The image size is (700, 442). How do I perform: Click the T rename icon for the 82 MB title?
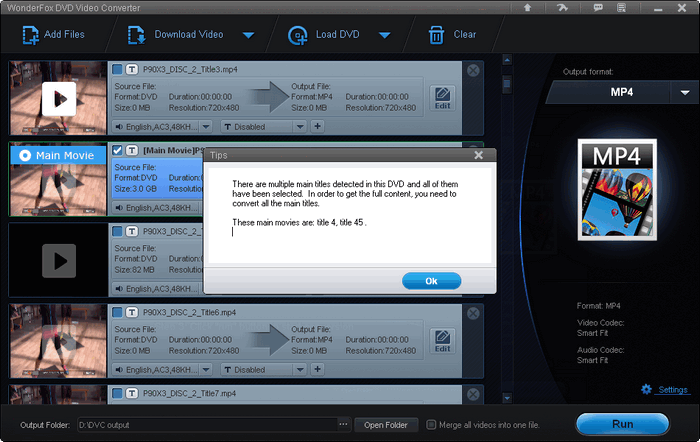[132, 231]
